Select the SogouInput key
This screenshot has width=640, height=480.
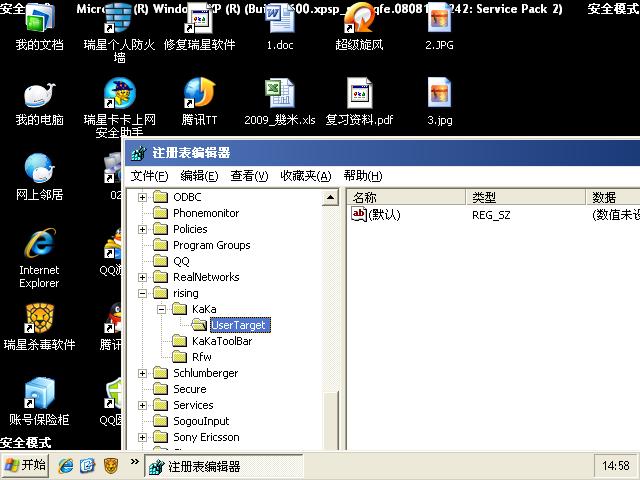[x=201, y=421]
